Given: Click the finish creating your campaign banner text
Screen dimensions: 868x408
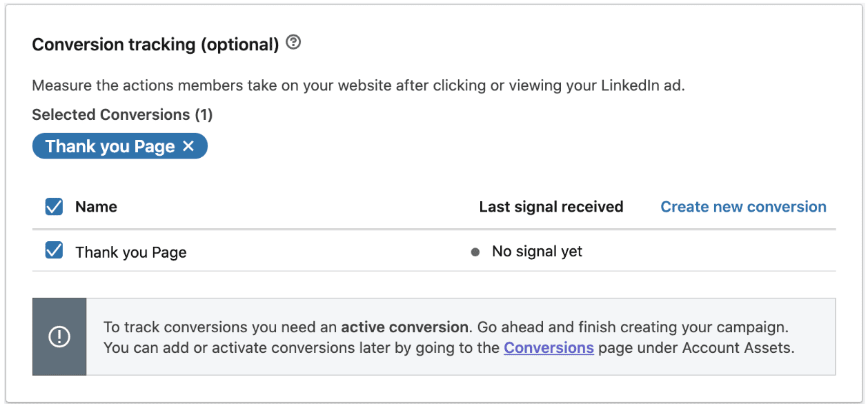Looking at the screenshot, I should click(671, 327).
